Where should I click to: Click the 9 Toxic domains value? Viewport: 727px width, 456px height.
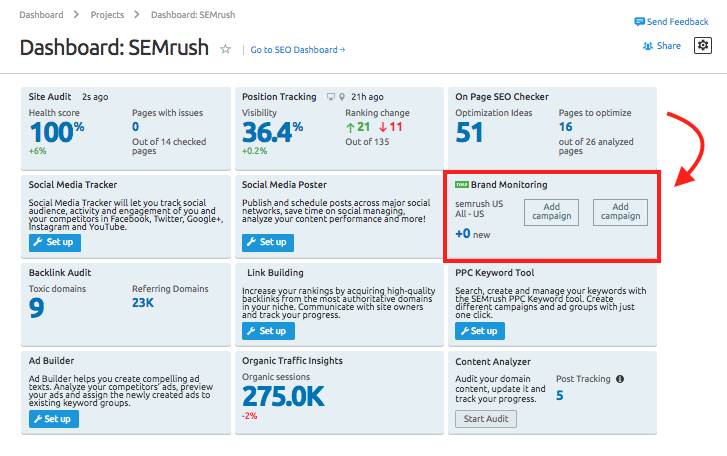pos(37,308)
